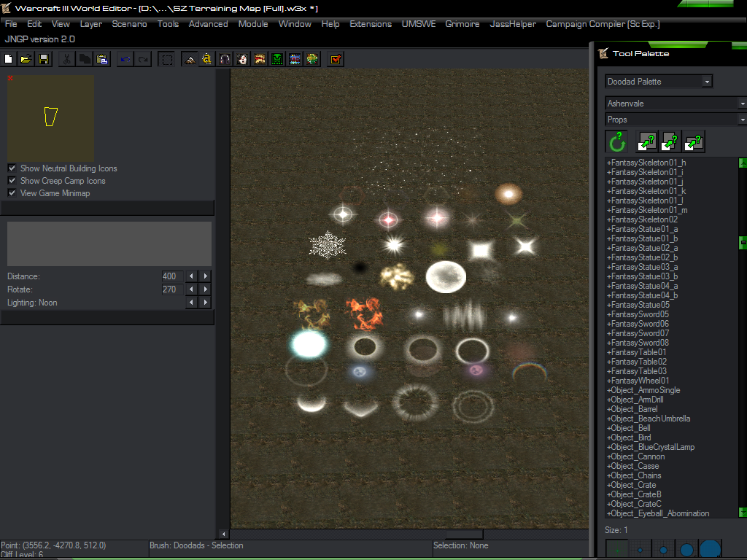
Task: Click the Copy toolbar icon
Action: 85,59
